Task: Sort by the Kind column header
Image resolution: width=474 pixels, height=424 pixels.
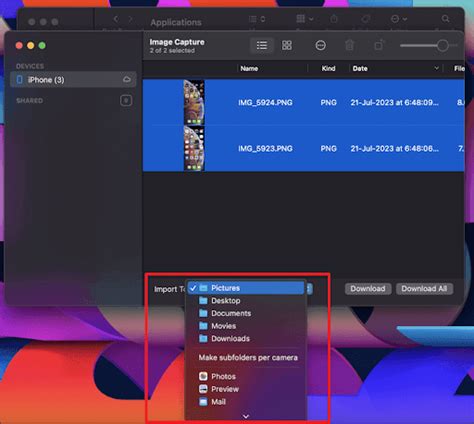Action: click(x=328, y=68)
